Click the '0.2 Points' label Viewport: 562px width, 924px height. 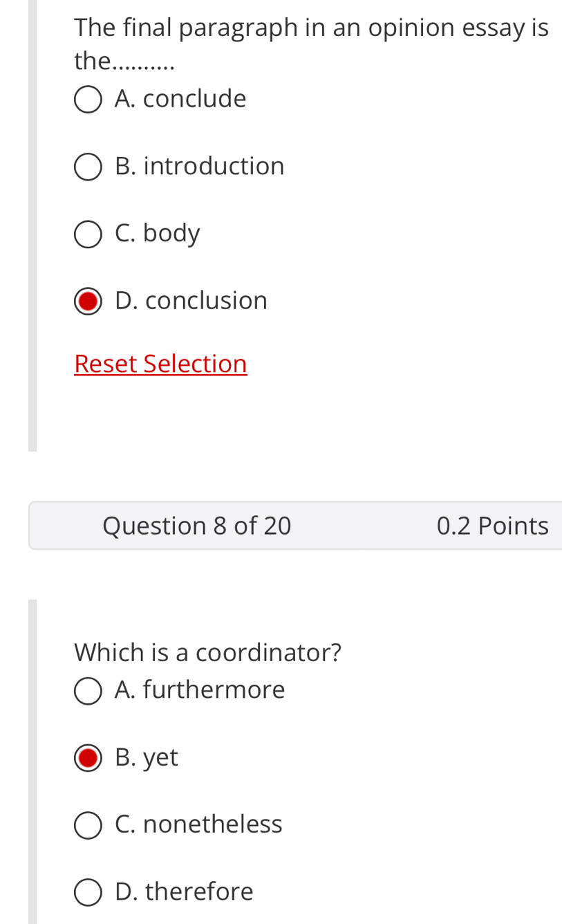[x=492, y=526]
